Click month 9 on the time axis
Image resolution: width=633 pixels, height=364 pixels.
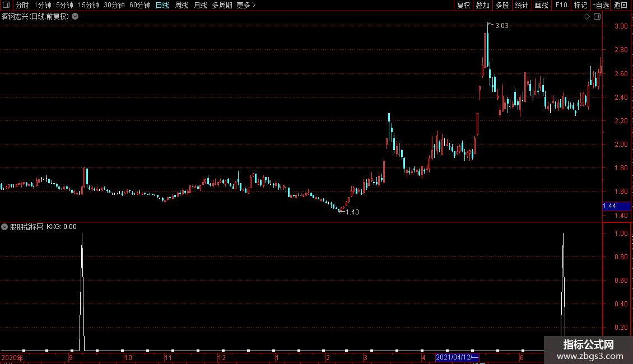tap(71, 357)
